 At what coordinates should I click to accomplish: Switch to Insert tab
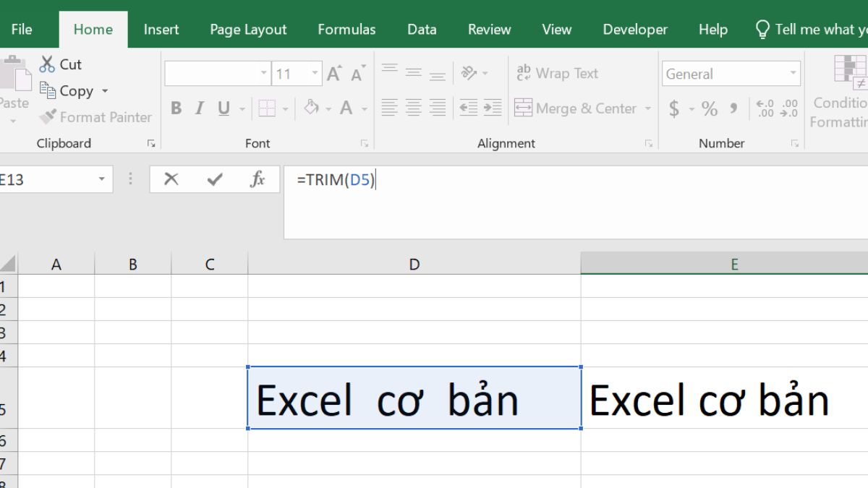[161, 29]
